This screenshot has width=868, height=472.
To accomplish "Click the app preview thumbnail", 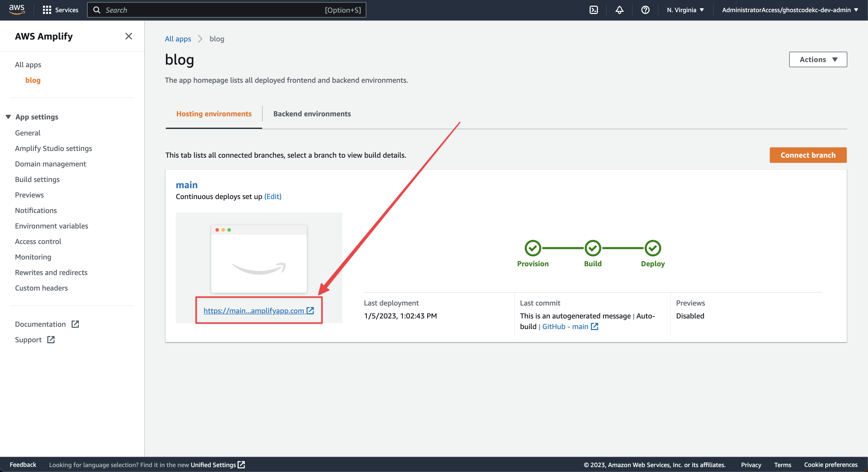I will coord(259,259).
